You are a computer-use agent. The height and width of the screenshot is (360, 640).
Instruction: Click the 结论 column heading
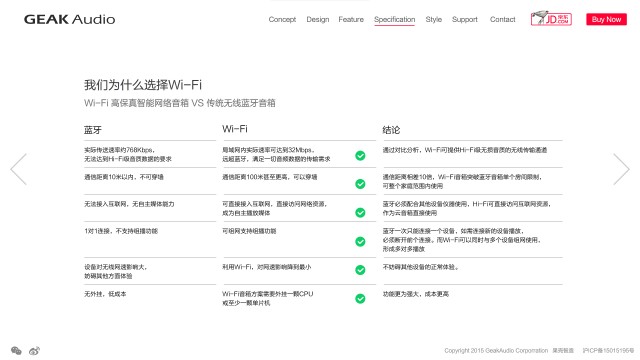pos(391,130)
